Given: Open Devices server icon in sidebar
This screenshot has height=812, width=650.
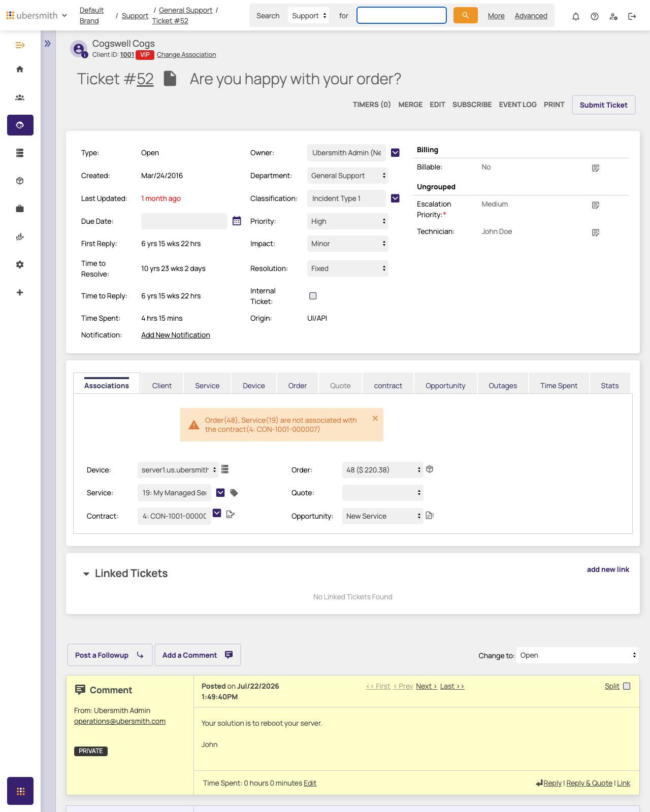Looking at the screenshot, I should pos(20,153).
